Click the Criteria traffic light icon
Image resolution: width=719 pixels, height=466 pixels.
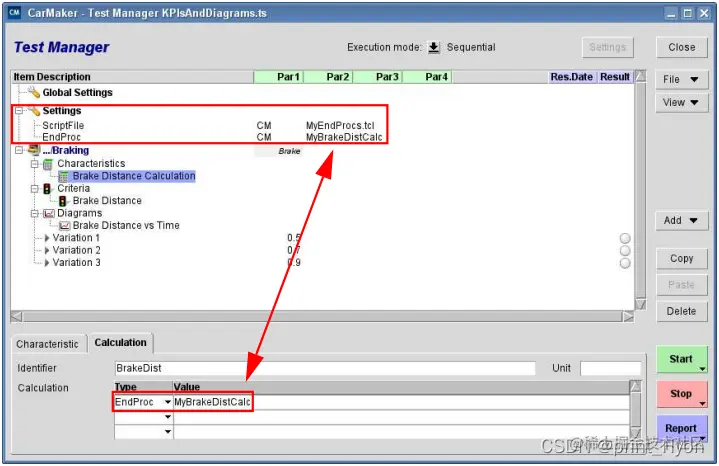[x=47, y=189]
